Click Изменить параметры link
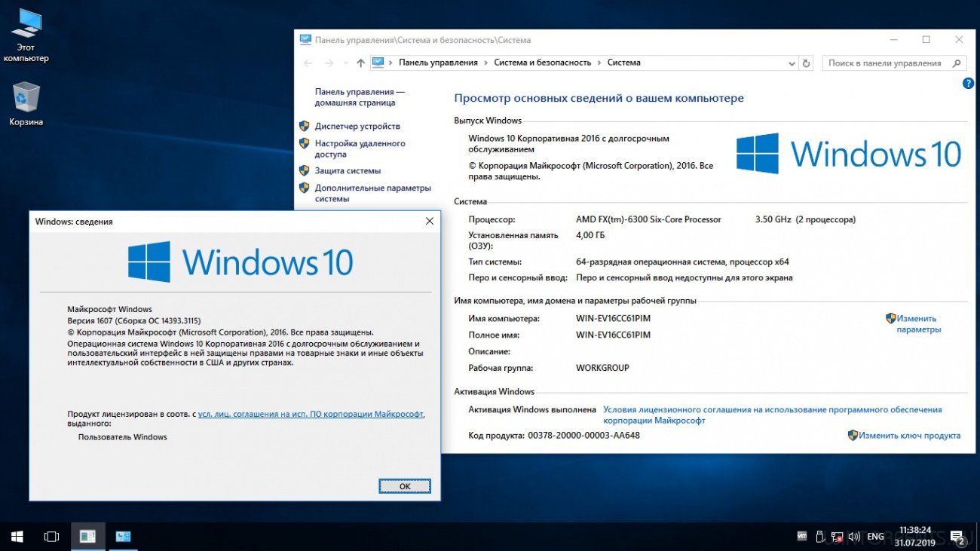Image resolution: width=980 pixels, height=551 pixels. [918, 324]
